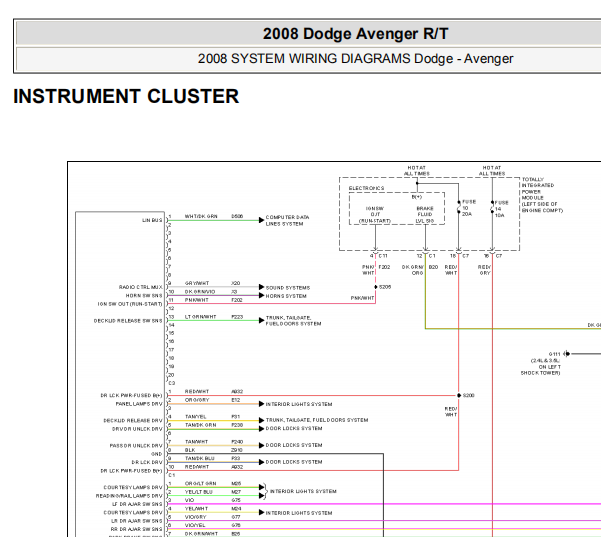The width and height of the screenshot is (601, 537).
Task: Click the 'G111' ground label
Action: tap(554, 354)
